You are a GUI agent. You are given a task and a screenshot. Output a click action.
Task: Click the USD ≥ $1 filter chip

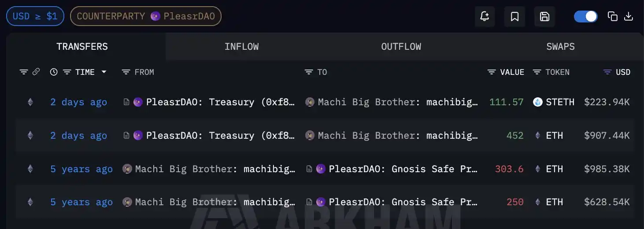[x=35, y=16]
